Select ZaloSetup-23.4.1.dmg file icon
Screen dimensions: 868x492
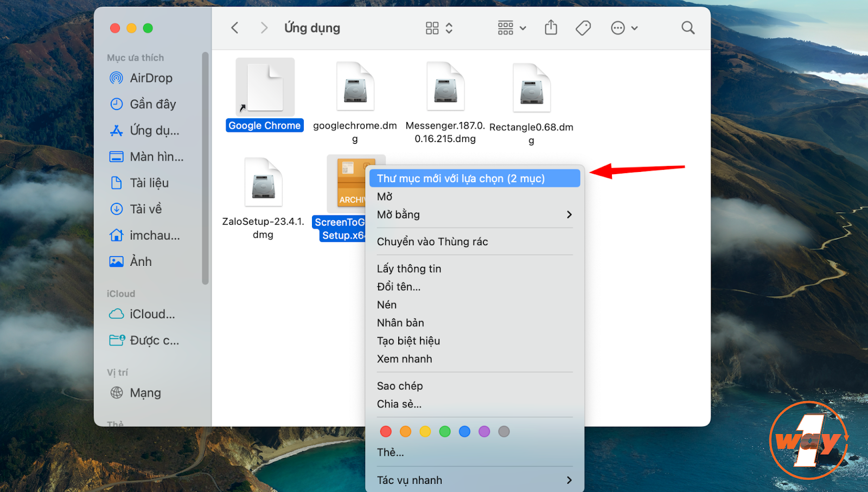point(264,182)
